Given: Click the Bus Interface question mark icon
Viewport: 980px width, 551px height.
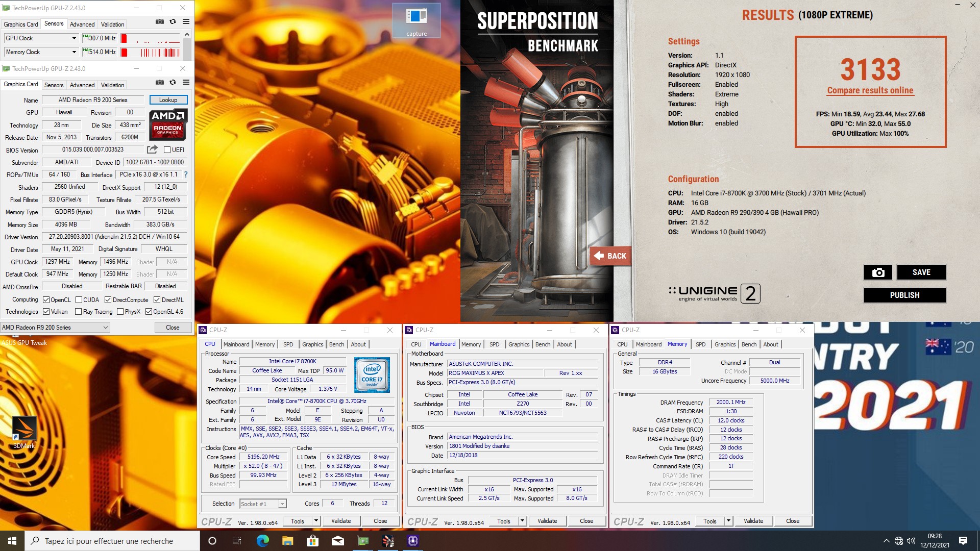Looking at the screenshot, I should (x=186, y=174).
